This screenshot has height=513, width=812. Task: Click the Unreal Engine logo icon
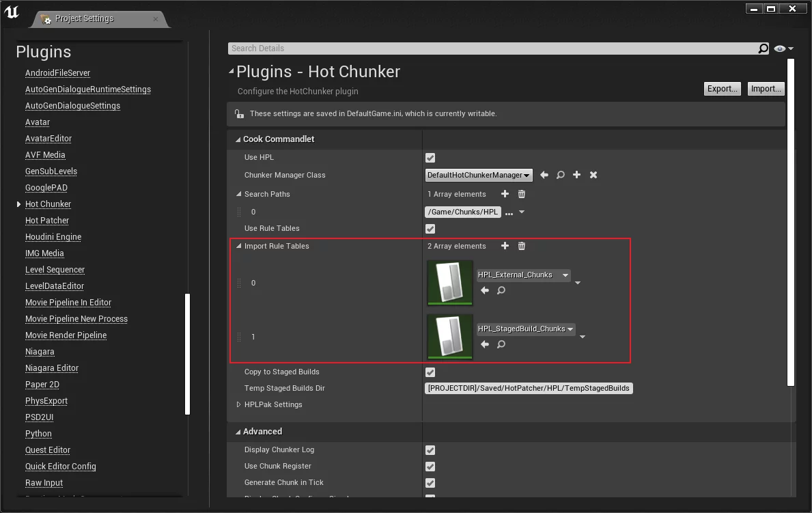[x=12, y=12]
